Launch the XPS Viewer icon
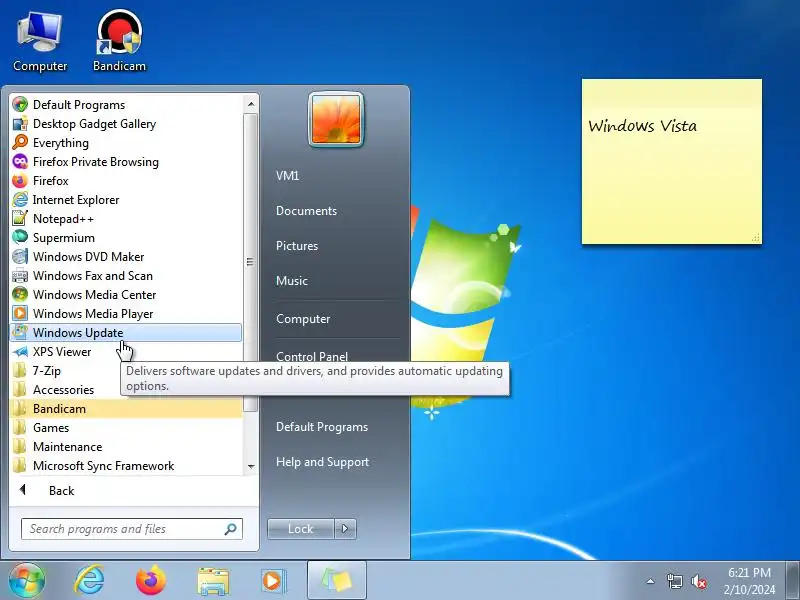 tap(20, 352)
